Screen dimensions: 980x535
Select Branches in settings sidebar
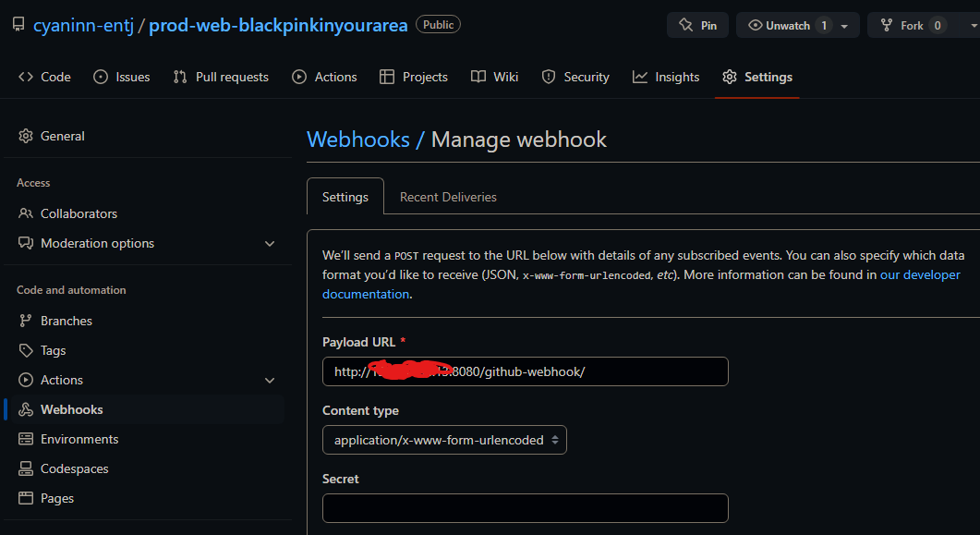point(147,321)
